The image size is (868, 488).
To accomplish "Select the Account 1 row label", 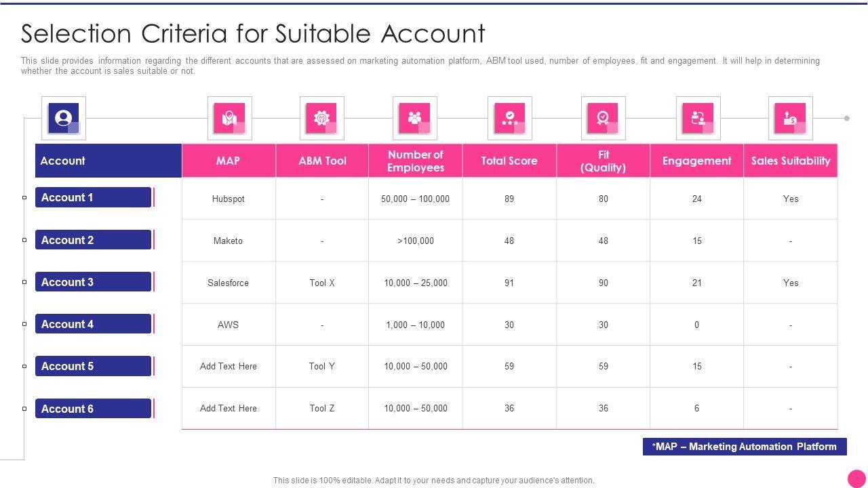I will [x=93, y=197].
